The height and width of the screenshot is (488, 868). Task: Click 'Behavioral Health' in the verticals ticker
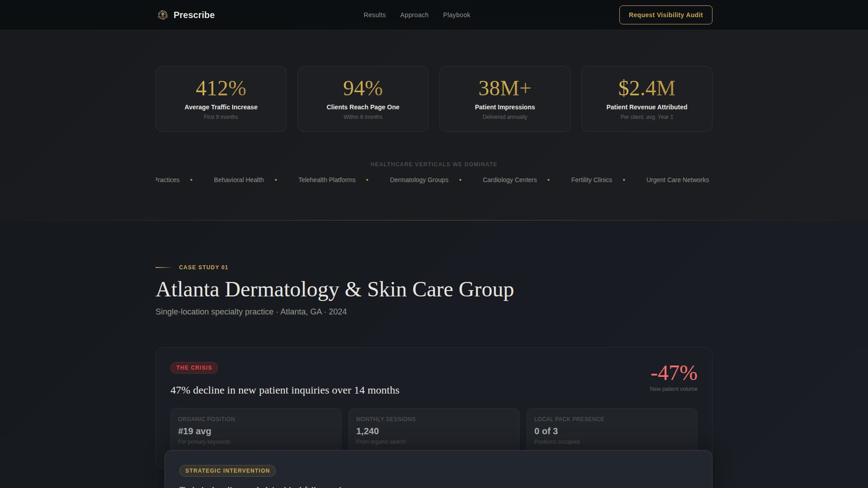(x=239, y=180)
